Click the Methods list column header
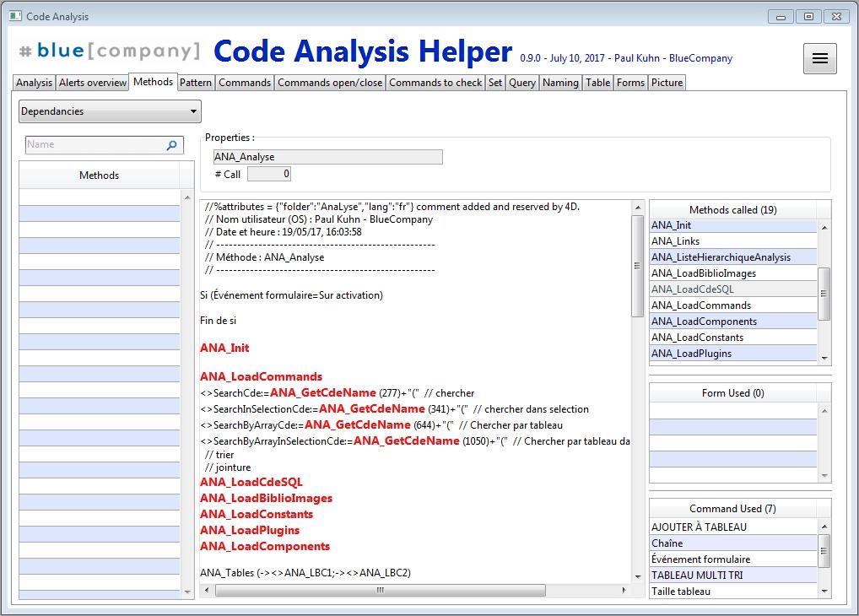This screenshot has height=616, width=859. [x=100, y=176]
